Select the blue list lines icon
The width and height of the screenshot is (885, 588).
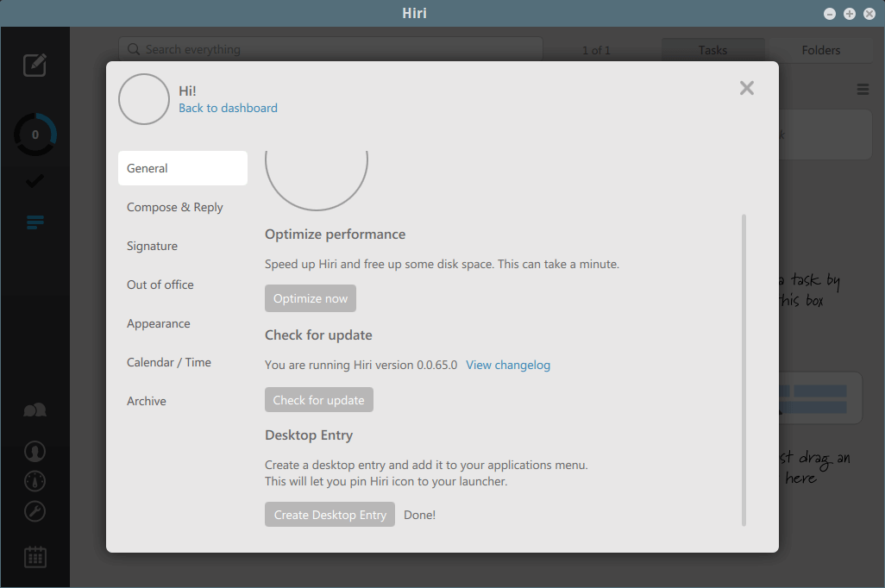point(35,222)
